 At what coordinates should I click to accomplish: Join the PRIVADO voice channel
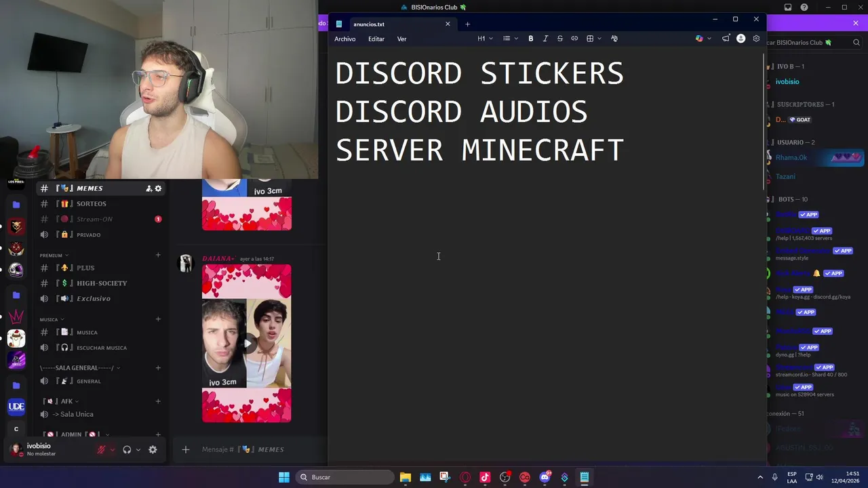100,235
